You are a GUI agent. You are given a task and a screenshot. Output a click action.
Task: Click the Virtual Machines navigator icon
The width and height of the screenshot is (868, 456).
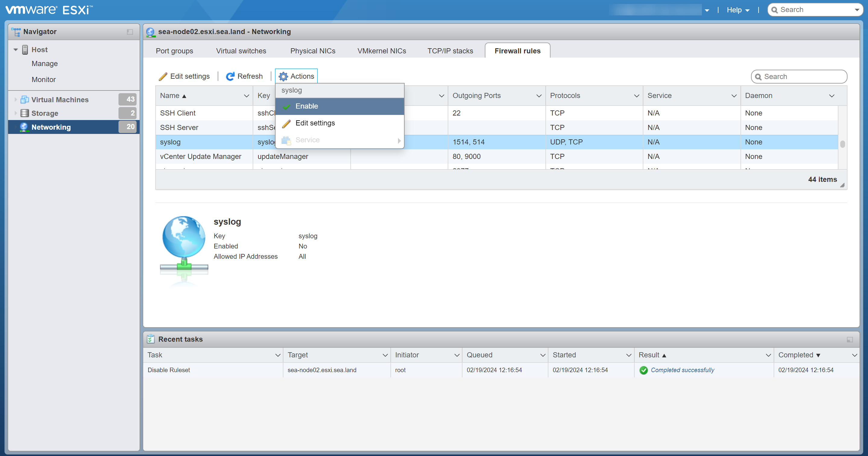click(x=25, y=100)
